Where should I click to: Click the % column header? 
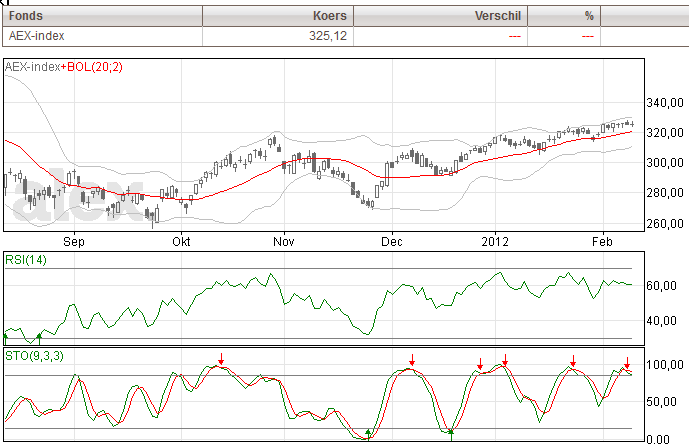564,16
